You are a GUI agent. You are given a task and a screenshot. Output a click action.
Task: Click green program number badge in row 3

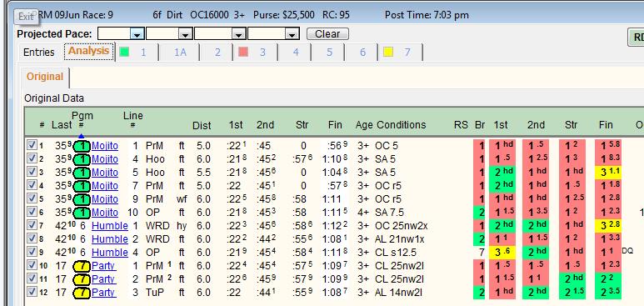[x=82, y=173]
